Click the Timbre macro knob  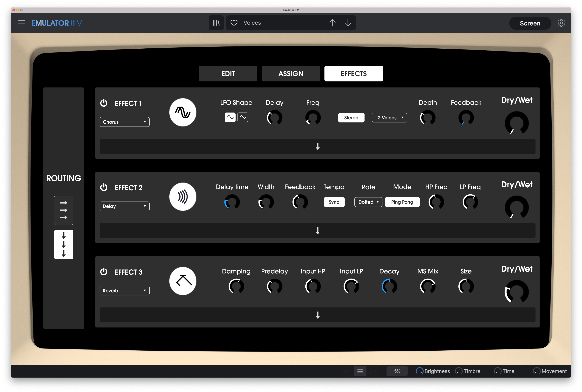tap(459, 371)
